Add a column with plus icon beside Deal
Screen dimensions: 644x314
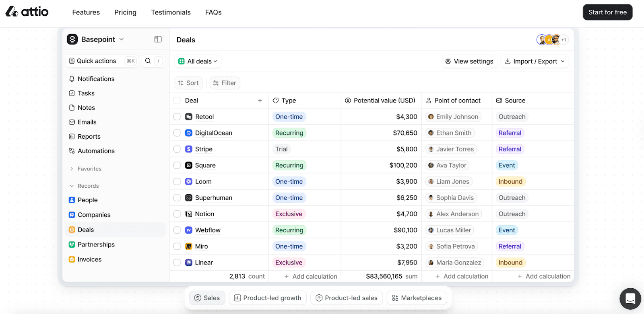click(260, 101)
